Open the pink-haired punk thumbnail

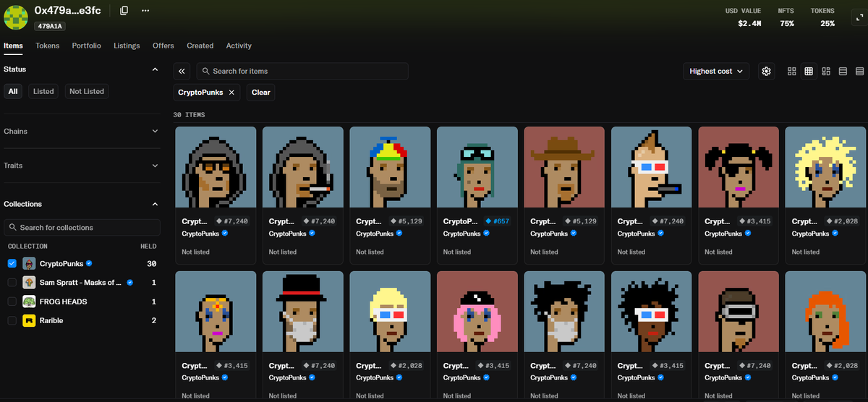(477, 312)
